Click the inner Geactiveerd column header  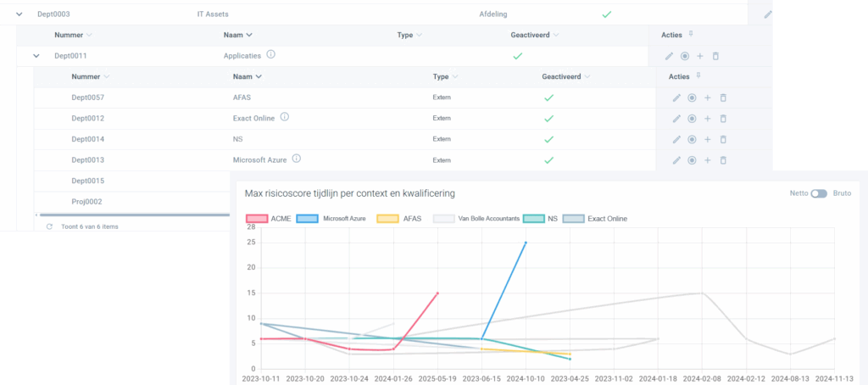point(560,76)
